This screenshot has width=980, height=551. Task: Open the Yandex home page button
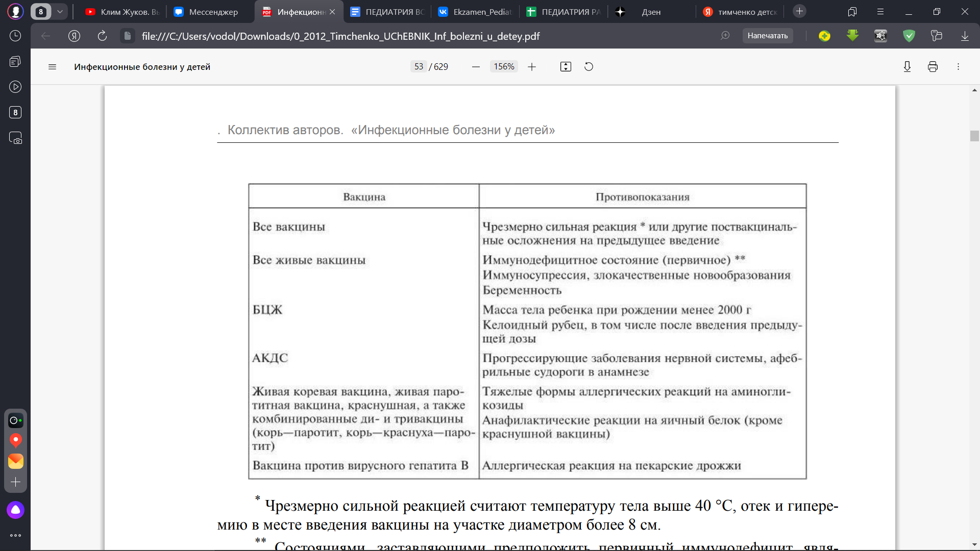[74, 36]
